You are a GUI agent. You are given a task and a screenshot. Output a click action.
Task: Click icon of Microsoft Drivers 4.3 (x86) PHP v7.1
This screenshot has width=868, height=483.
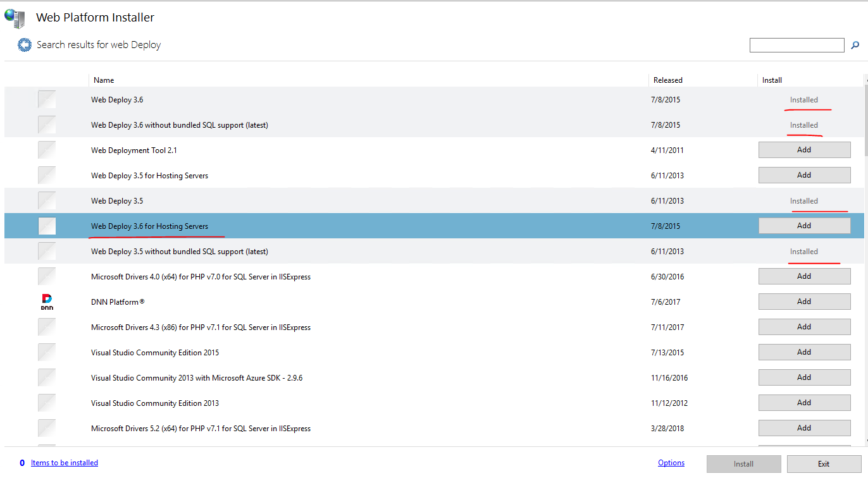point(47,327)
